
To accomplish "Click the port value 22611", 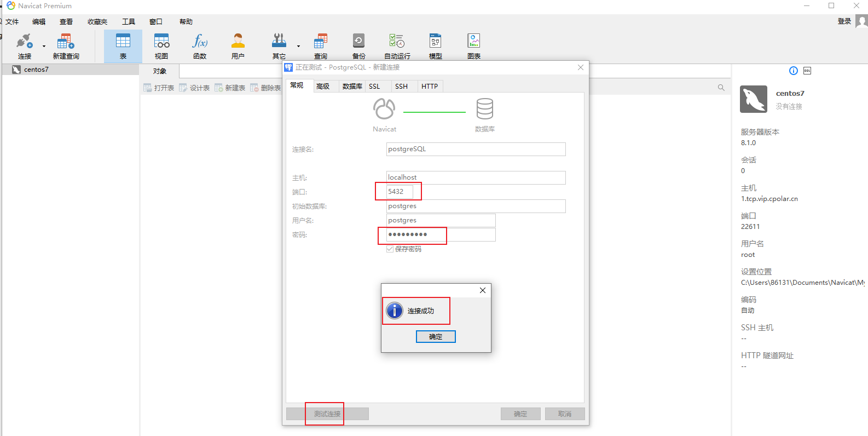I will [x=750, y=227].
